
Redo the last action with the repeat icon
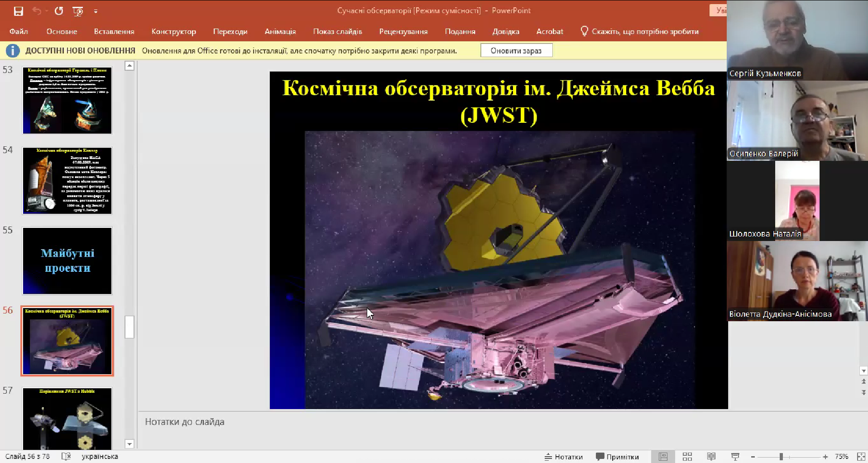[x=59, y=11]
